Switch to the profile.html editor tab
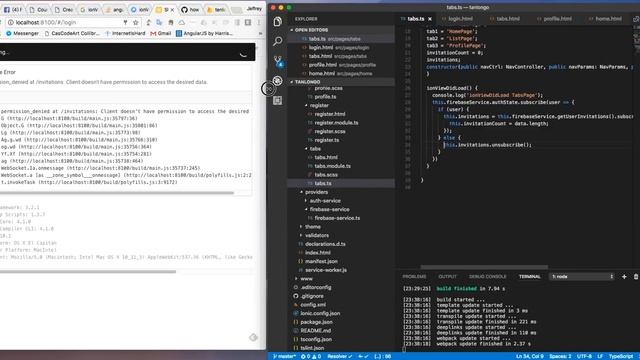The image size is (640, 360). 556,19
